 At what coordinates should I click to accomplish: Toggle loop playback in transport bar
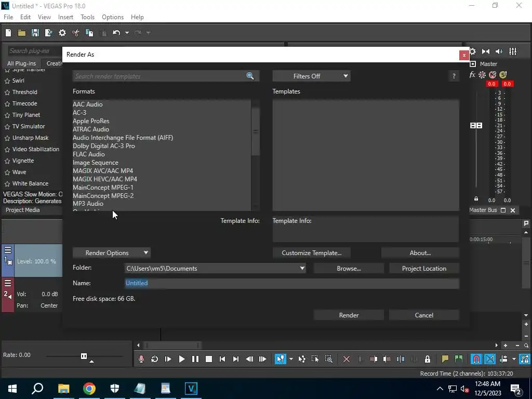155,359
